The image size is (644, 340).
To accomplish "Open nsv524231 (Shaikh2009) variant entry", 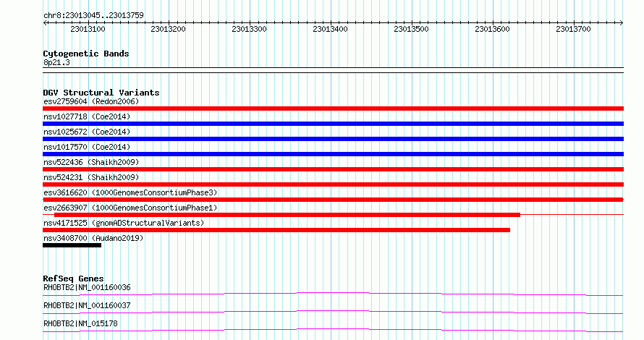I will click(91, 177).
